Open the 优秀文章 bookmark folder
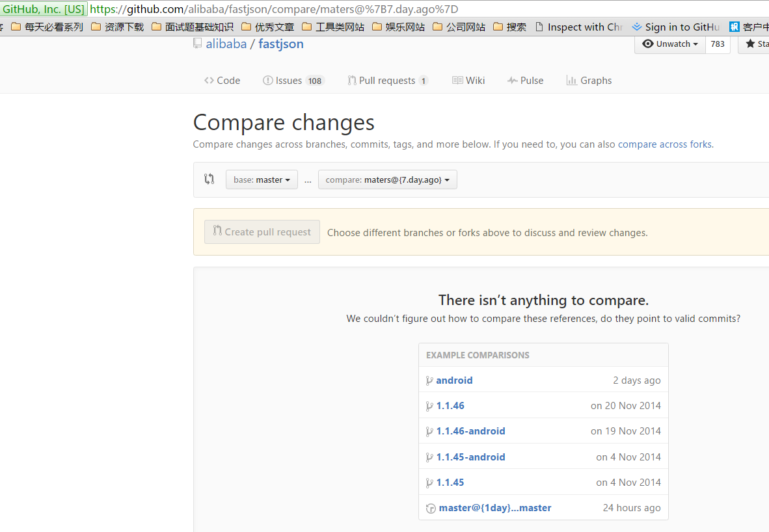This screenshot has height=532, width=769. tap(268, 27)
